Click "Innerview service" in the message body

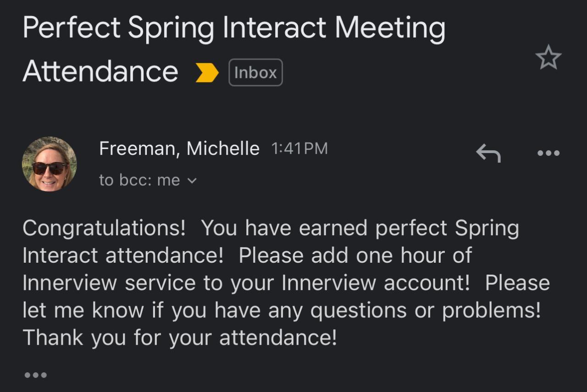click(x=109, y=283)
